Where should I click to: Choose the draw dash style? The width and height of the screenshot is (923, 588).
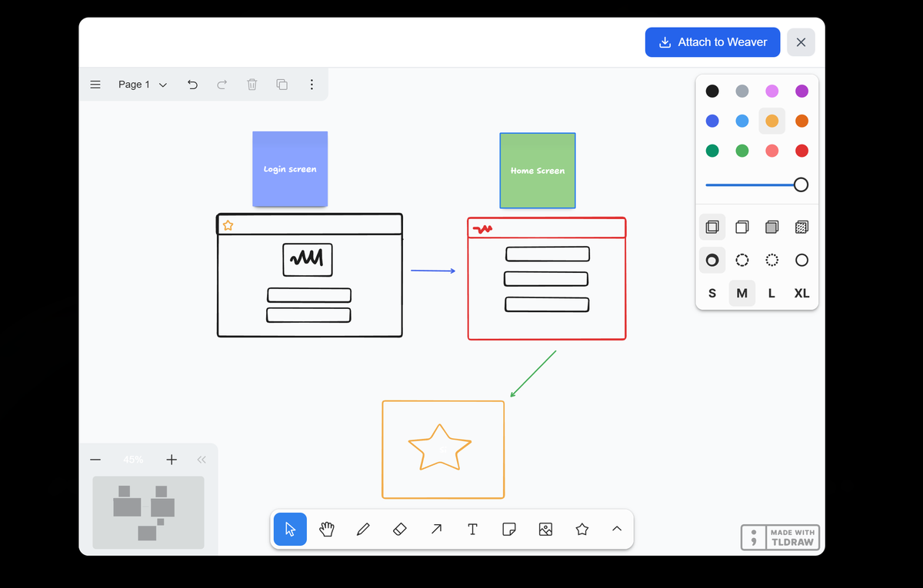[712, 260]
